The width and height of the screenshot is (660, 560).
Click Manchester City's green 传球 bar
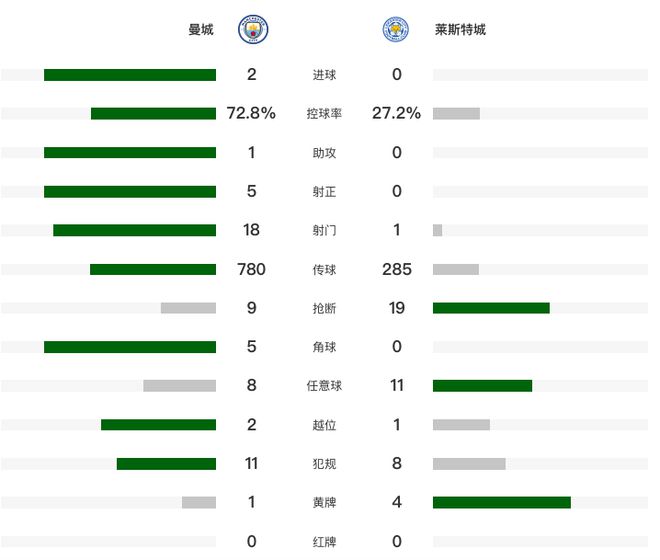[x=153, y=269]
